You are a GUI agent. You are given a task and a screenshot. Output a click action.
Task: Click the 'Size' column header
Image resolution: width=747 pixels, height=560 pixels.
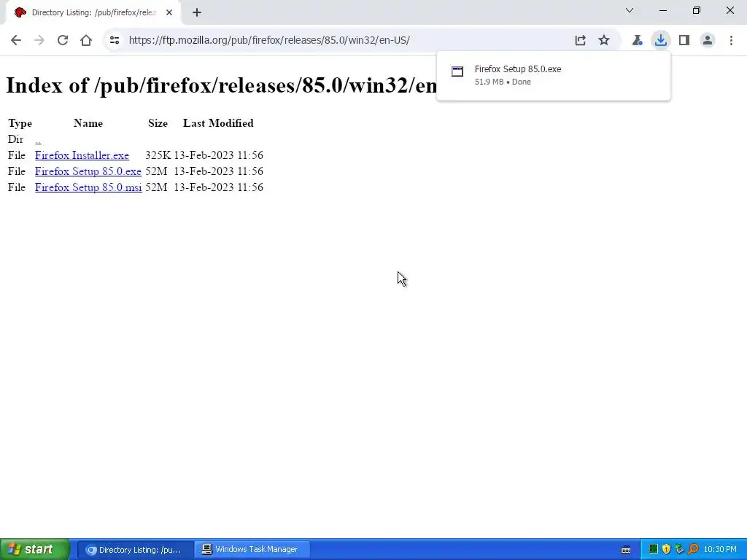click(158, 123)
